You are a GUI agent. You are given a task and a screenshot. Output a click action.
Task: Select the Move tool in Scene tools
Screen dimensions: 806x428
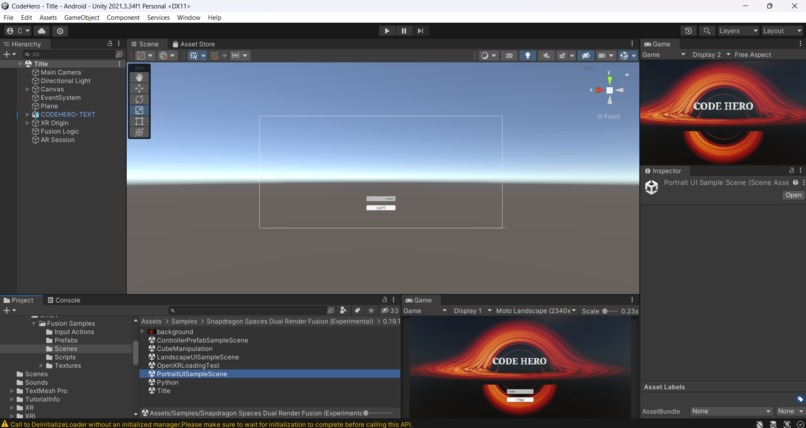139,88
